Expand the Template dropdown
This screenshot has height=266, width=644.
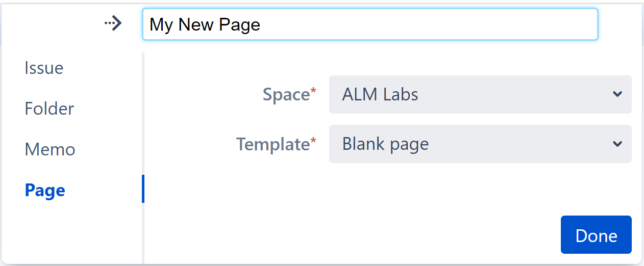[x=480, y=144]
